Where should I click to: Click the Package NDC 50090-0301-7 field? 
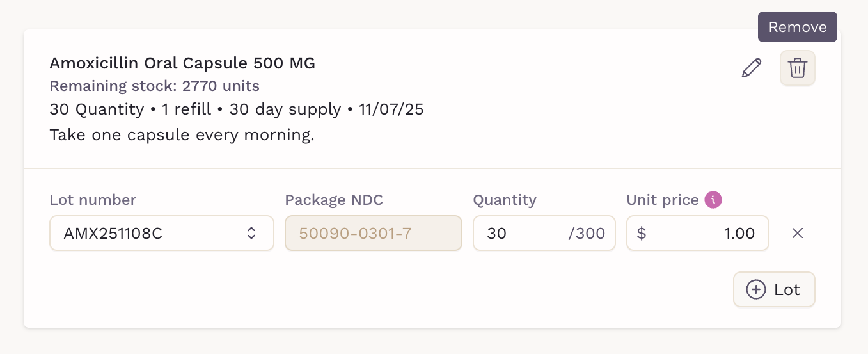pyautogui.click(x=373, y=233)
